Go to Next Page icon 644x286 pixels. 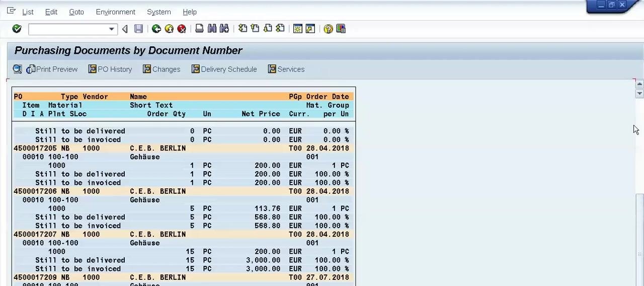[268, 29]
